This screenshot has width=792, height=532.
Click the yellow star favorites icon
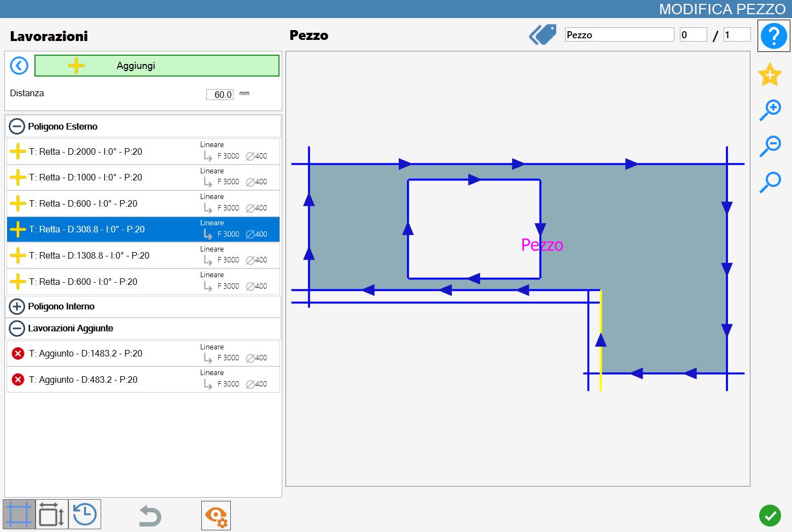tap(770, 74)
